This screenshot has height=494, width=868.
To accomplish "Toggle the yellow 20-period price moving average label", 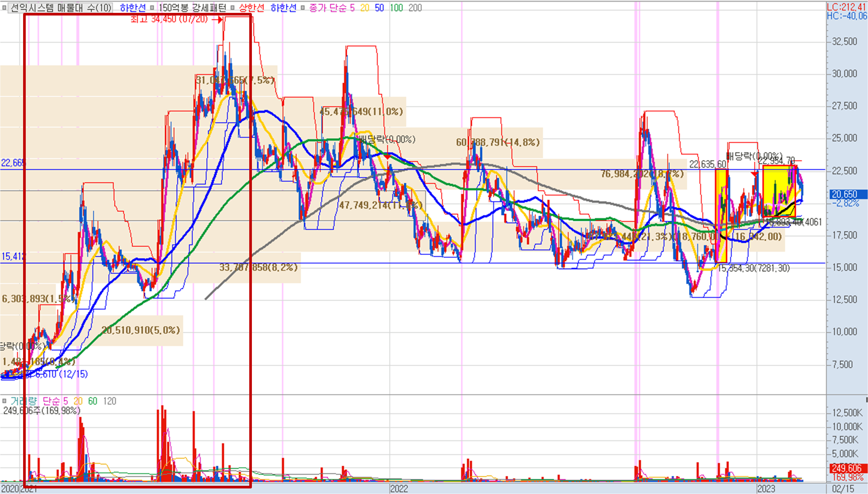I will [x=365, y=8].
